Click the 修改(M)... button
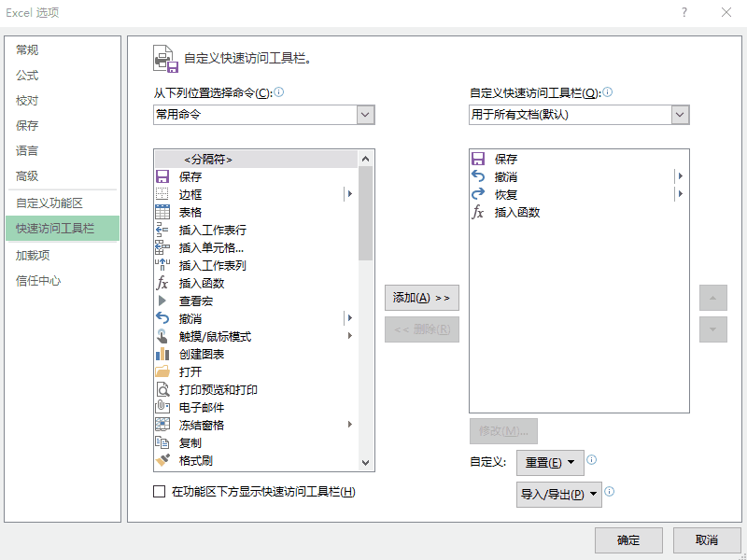747x560 pixels. point(503,431)
